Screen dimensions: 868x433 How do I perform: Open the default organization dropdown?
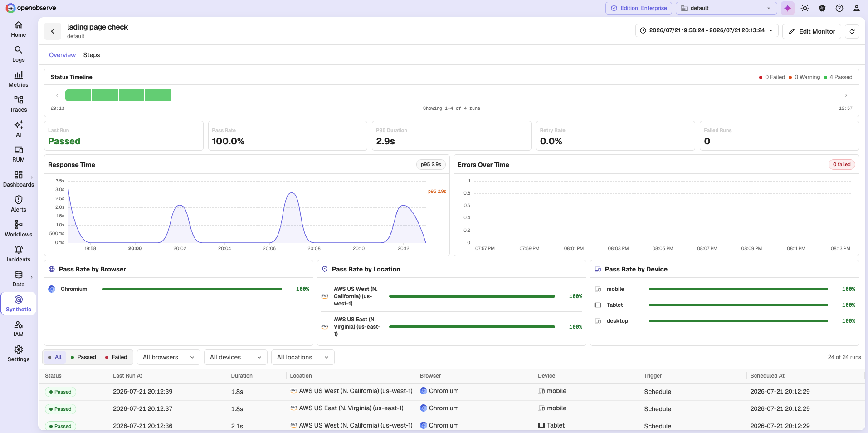726,8
